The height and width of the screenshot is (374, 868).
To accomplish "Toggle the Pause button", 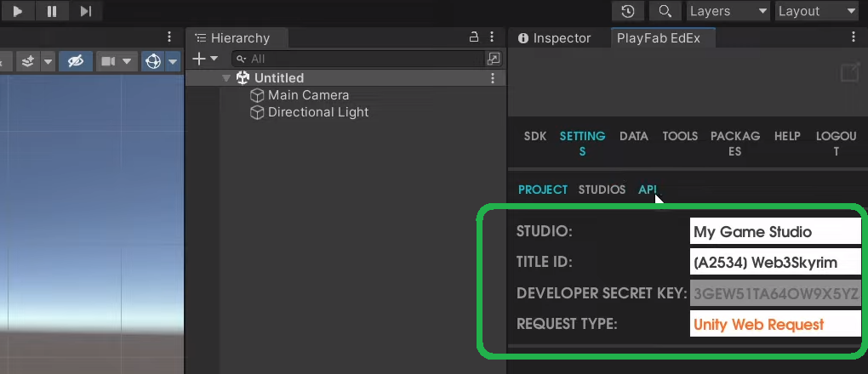I will click(52, 11).
